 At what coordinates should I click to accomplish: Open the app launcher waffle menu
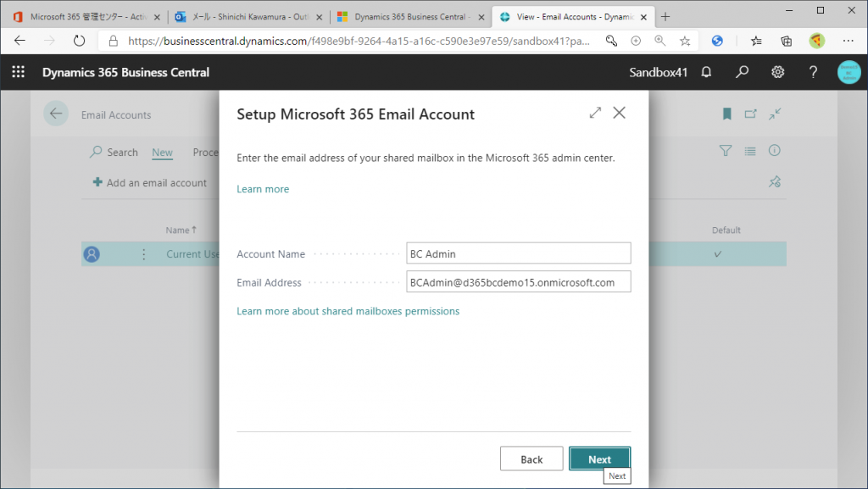point(19,72)
